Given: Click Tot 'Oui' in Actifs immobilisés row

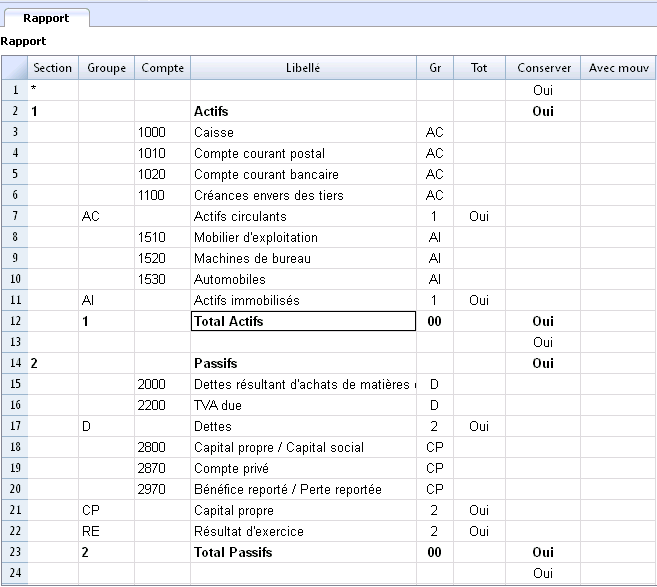Looking at the screenshot, I should (x=479, y=300).
